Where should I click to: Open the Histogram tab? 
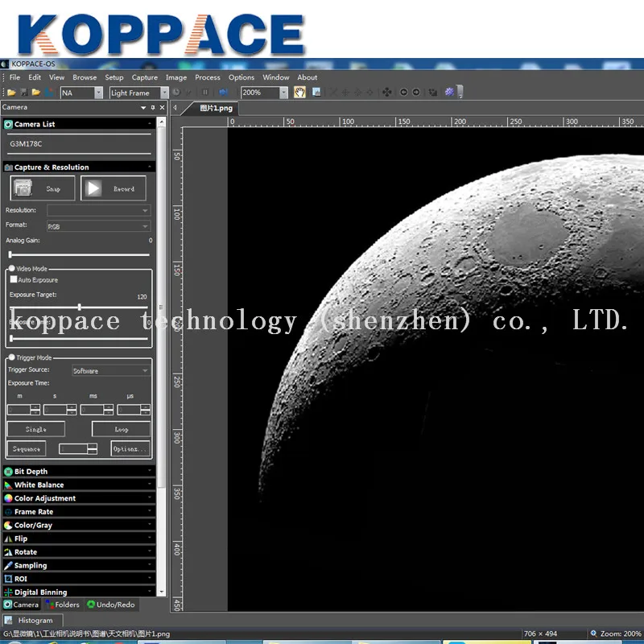32,620
